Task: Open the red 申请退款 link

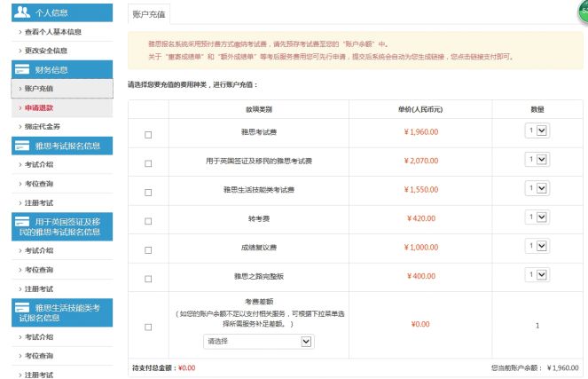Action: (x=39, y=108)
